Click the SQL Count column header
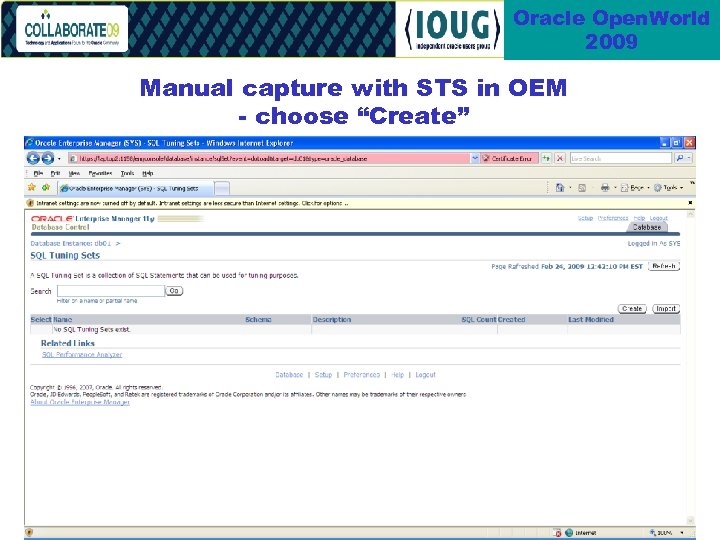Image resolution: width=720 pixels, height=540 pixels. 479,320
